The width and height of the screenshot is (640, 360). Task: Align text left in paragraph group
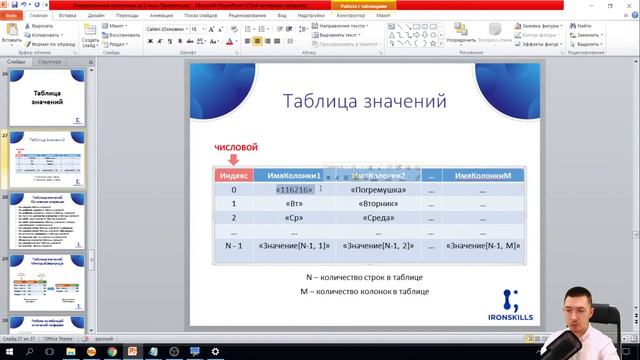click(x=248, y=41)
